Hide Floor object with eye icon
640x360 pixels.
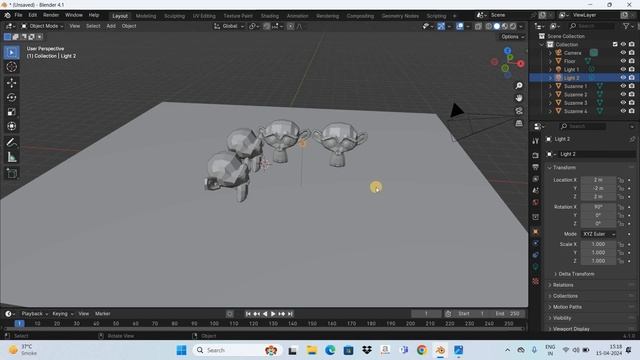click(623, 61)
